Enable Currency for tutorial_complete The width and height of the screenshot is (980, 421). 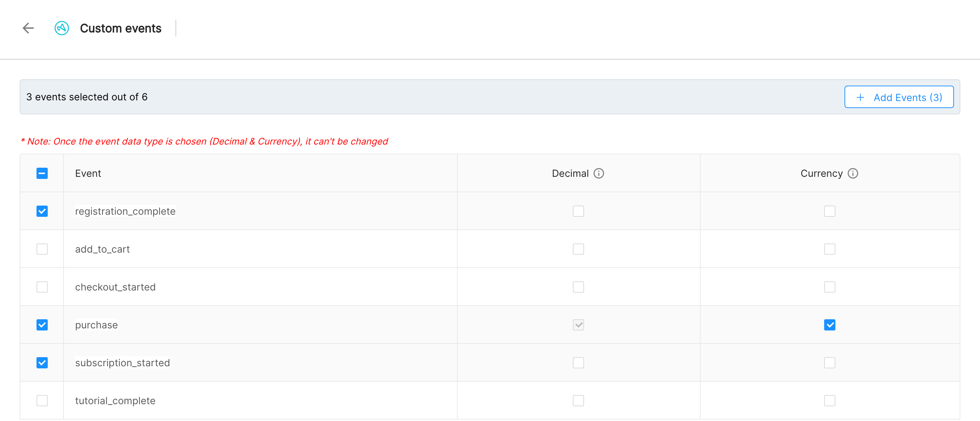tap(830, 401)
